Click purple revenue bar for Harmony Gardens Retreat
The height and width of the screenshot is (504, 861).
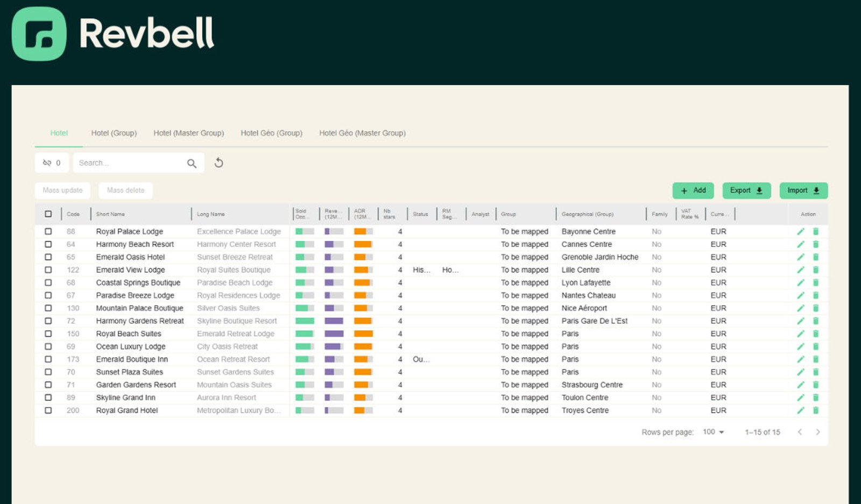pyautogui.click(x=334, y=321)
